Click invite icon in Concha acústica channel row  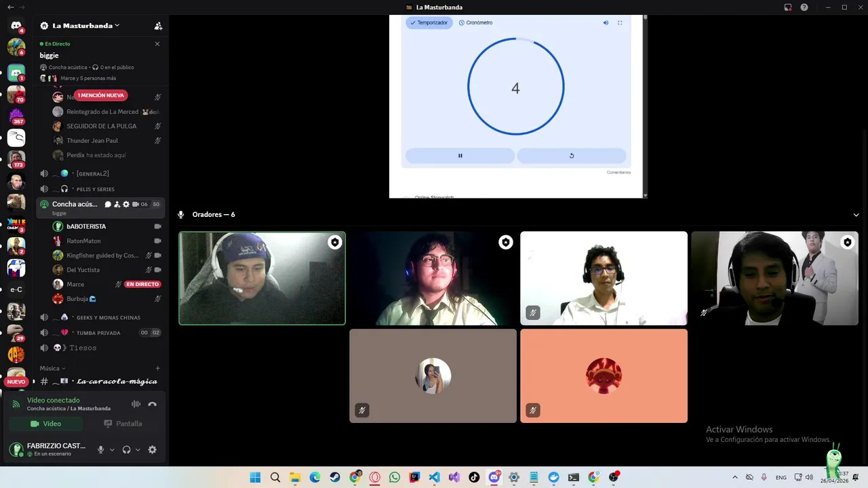pyautogui.click(x=117, y=204)
